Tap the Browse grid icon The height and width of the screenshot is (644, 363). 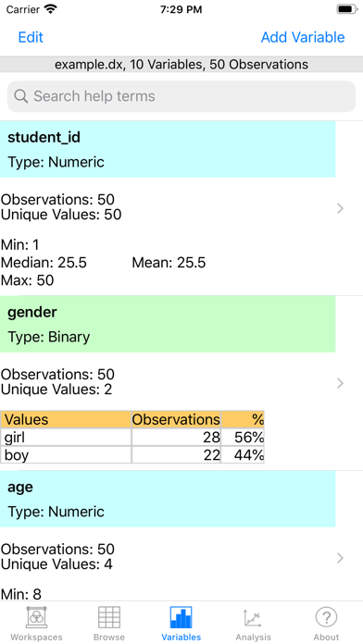click(109, 617)
